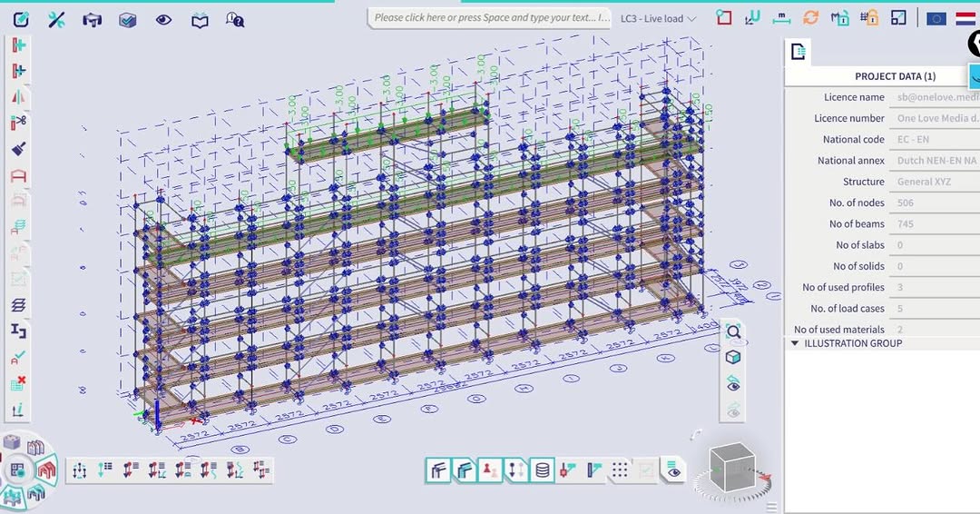The width and height of the screenshot is (980, 514).
Task: Click the 3D navigation cube in the viewport
Action: point(732,468)
